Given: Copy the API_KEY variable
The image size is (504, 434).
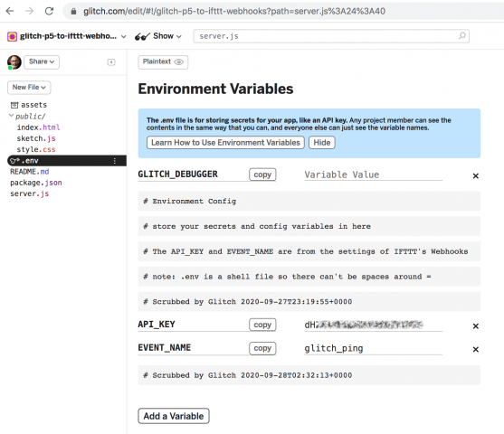Looking at the screenshot, I should coord(262,325).
